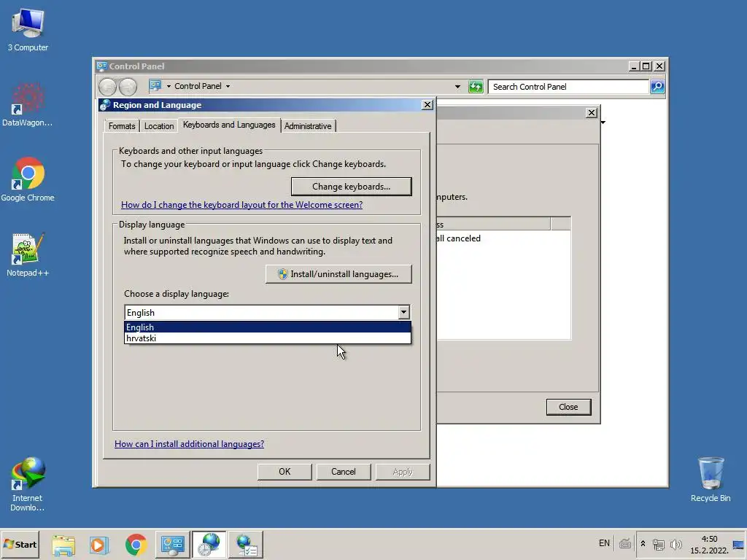Close the Region and Language dialog
This screenshot has width=747, height=560.
point(427,105)
